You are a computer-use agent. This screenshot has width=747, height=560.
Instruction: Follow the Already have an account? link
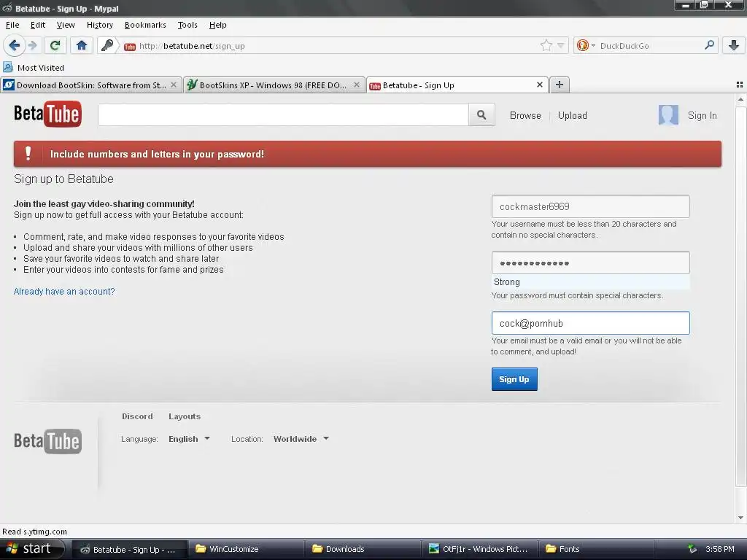click(64, 292)
